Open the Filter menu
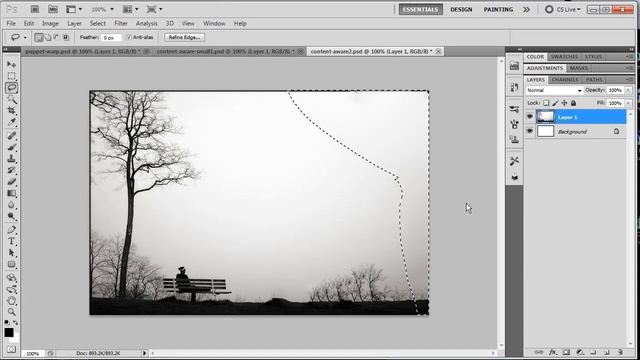Viewport: 640px width, 360px height. 121,24
